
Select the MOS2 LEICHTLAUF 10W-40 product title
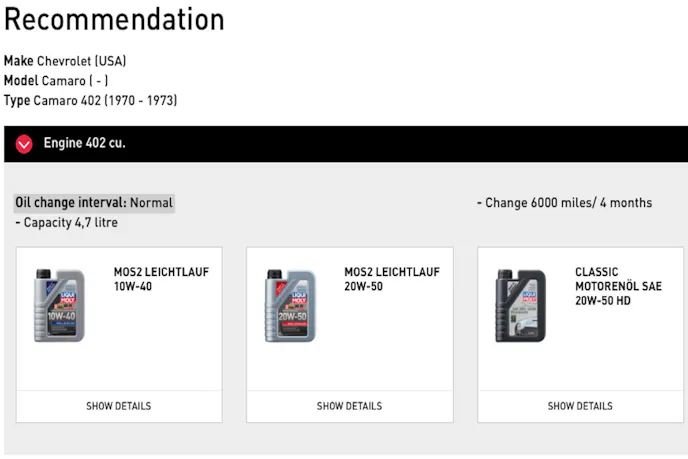[x=161, y=279]
